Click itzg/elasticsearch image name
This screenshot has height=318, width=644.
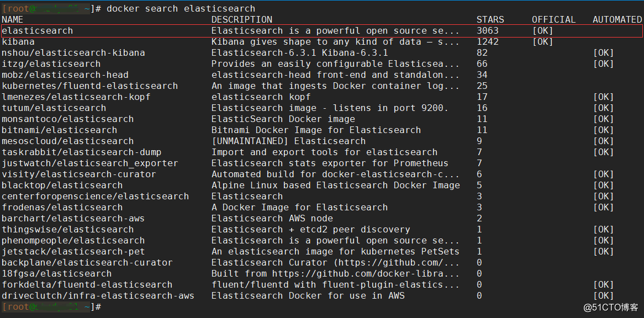[51, 63]
